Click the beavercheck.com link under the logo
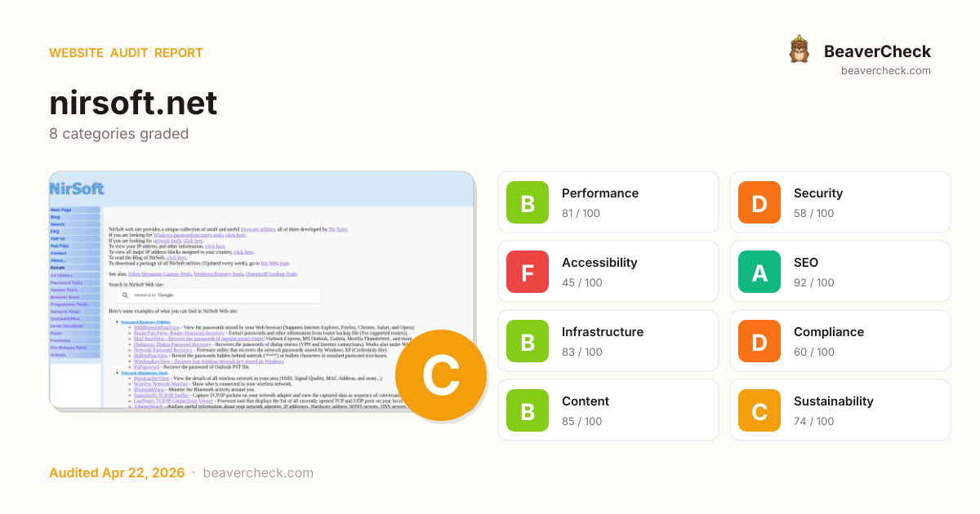 886,71
